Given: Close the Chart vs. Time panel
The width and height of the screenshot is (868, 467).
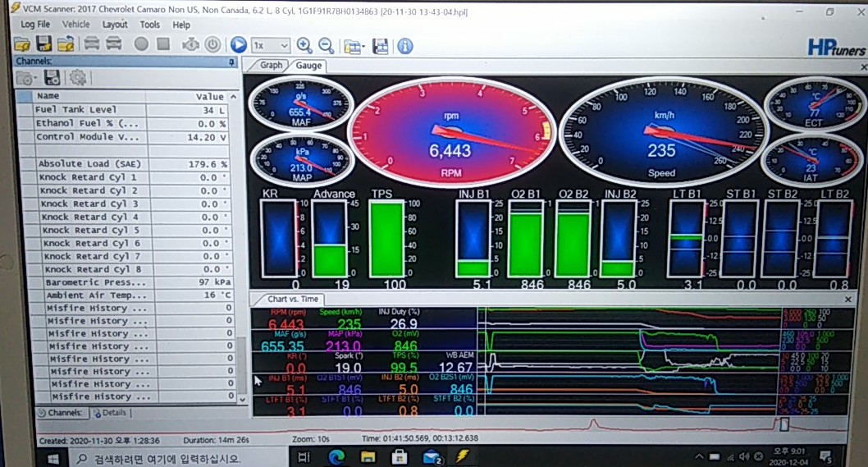Looking at the screenshot, I should [x=848, y=299].
